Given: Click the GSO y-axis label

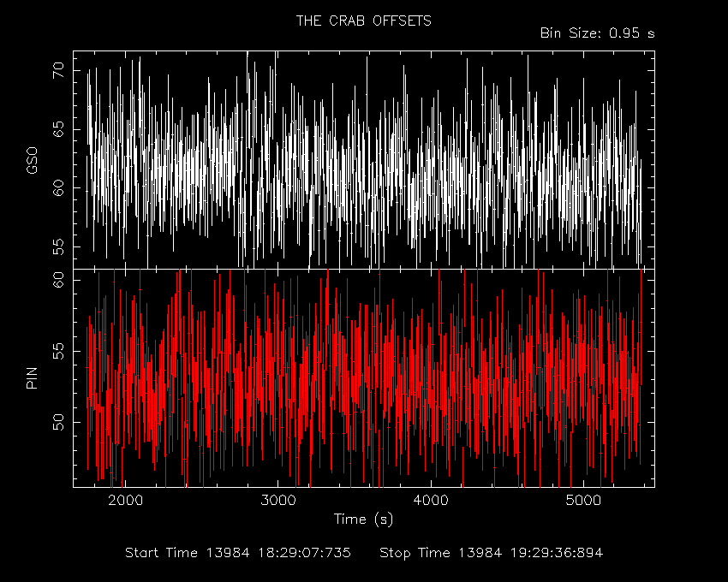Looking at the screenshot, I should click(x=32, y=161).
